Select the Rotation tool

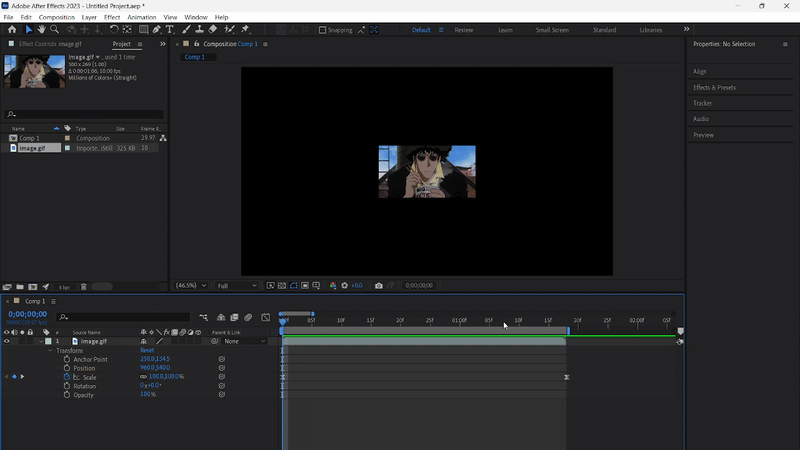(x=114, y=30)
